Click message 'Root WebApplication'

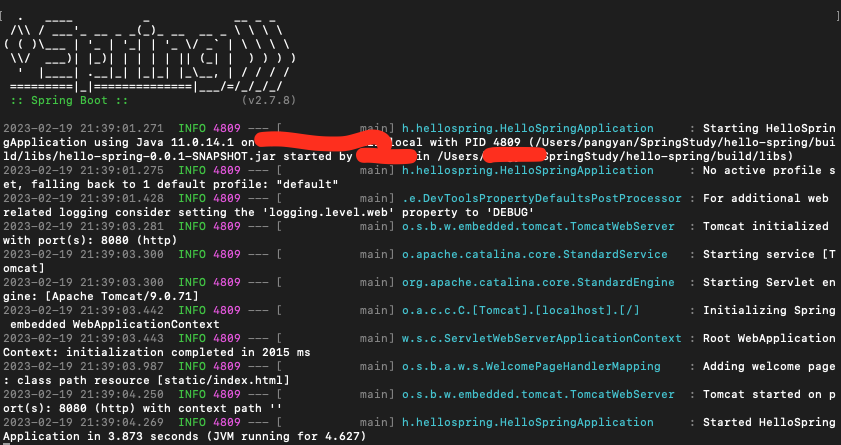tap(769, 338)
